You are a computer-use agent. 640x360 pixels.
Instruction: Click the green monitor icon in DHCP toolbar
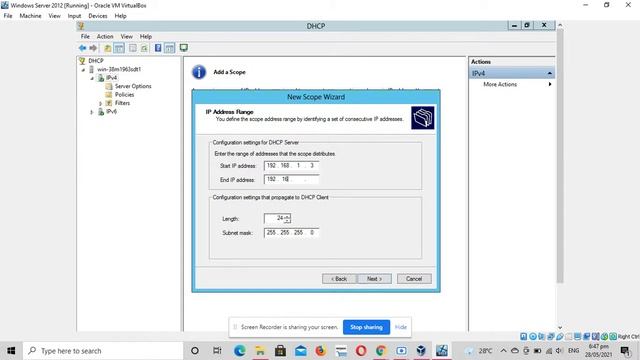184,48
